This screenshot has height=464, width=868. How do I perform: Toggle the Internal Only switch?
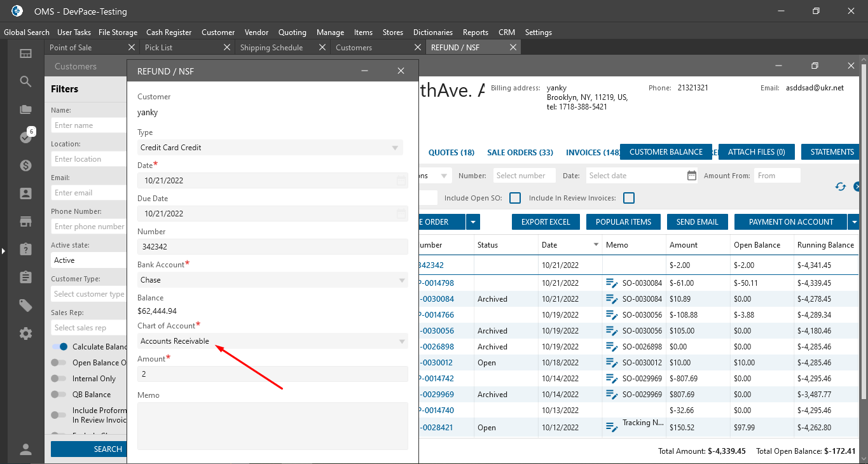tap(59, 379)
